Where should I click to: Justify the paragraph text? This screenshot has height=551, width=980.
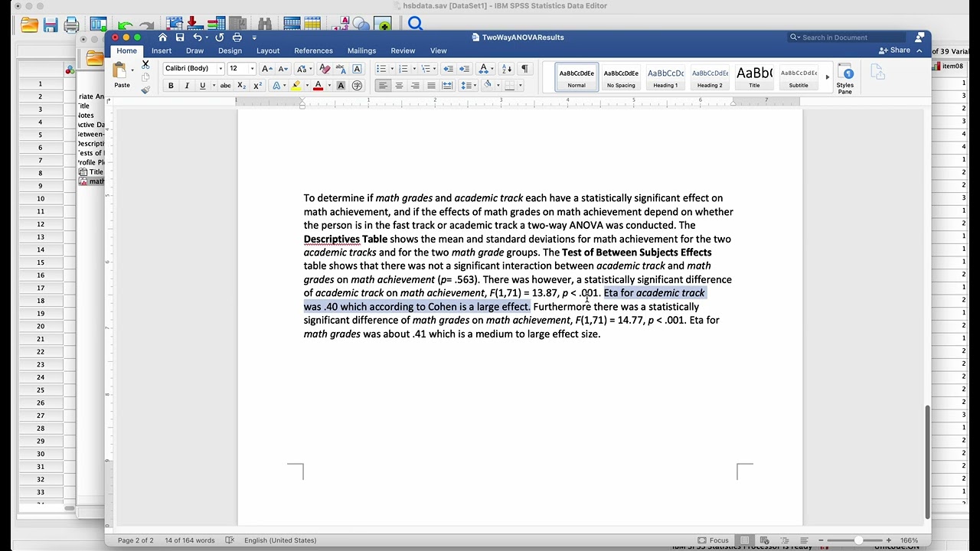(431, 86)
